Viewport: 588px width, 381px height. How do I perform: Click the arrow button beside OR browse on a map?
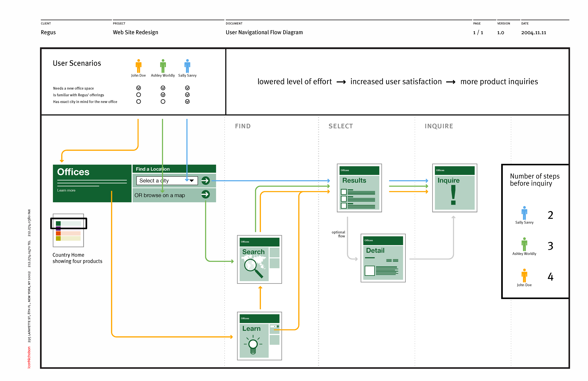(x=205, y=194)
